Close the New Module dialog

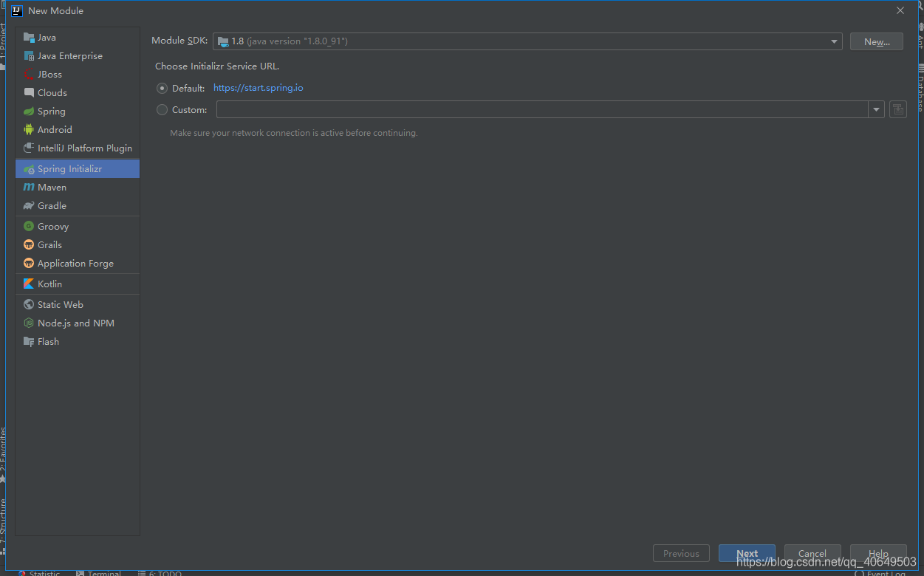(x=900, y=10)
